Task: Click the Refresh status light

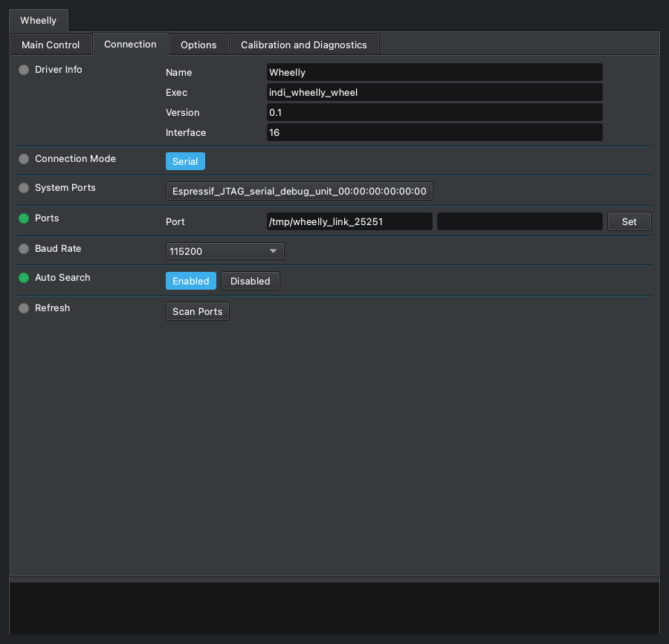Action: click(24, 308)
